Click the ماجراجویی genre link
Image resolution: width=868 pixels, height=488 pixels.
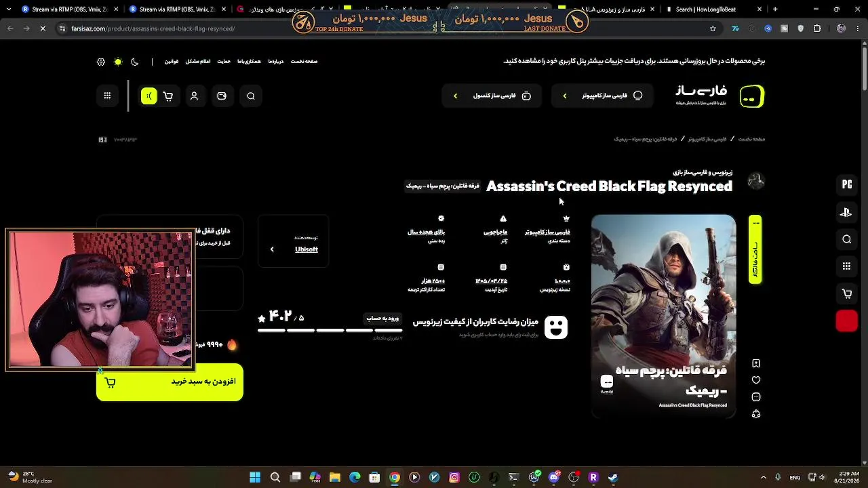[x=495, y=232]
